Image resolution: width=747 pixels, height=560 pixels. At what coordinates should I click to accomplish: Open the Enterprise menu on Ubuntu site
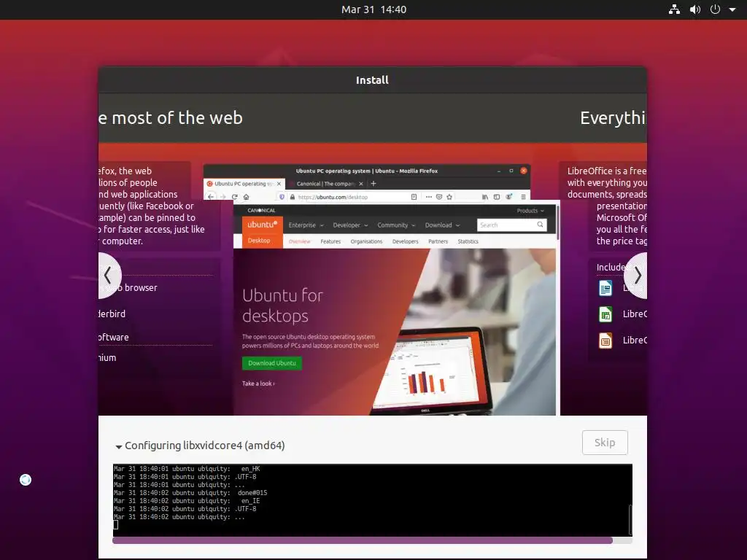point(306,225)
